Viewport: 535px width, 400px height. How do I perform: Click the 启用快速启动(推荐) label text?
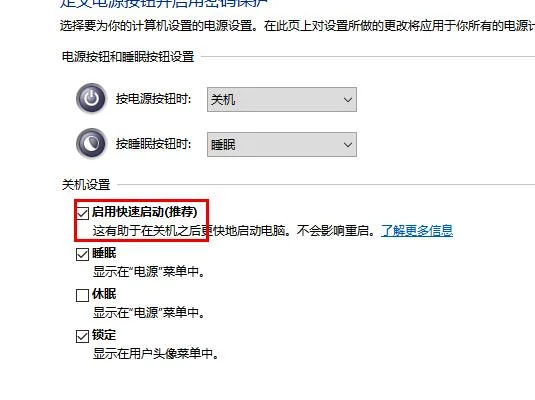click(145, 212)
